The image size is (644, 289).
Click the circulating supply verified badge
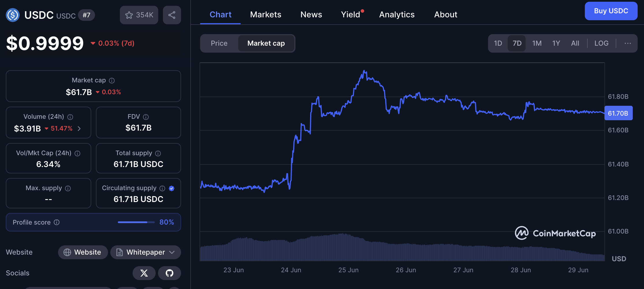point(172,188)
